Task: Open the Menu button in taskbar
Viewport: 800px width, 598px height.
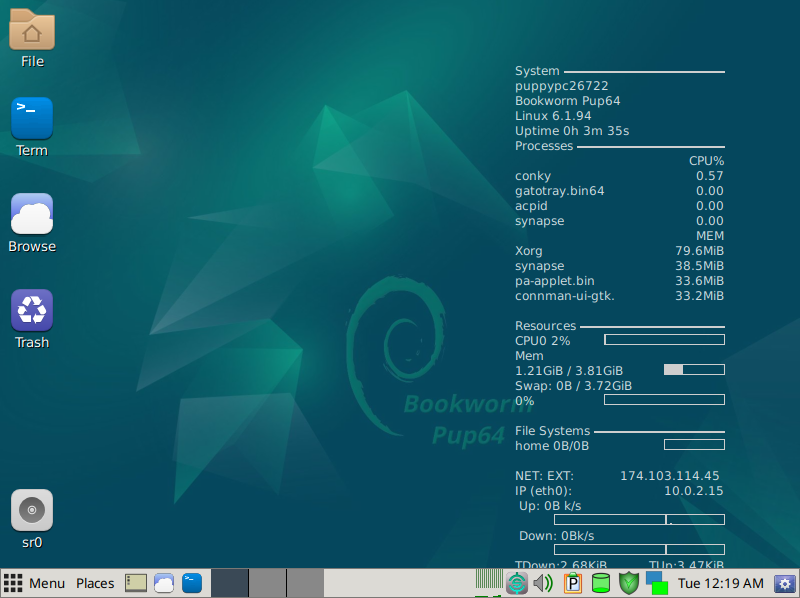Action: coord(35,583)
